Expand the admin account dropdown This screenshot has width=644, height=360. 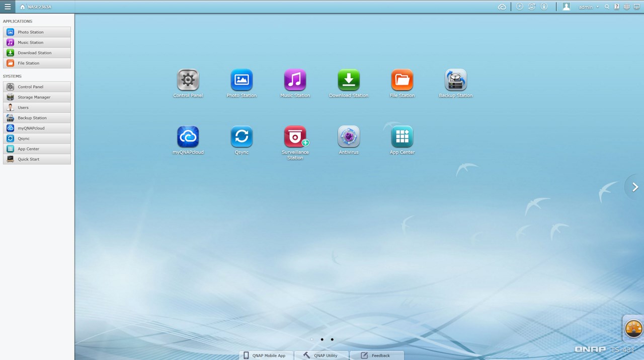click(x=589, y=7)
